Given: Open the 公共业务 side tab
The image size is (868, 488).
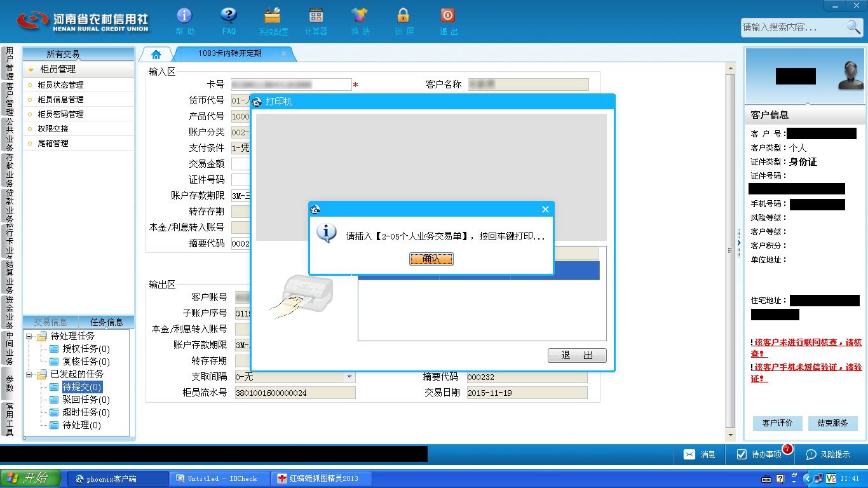Looking at the screenshot, I should point(10,135).
